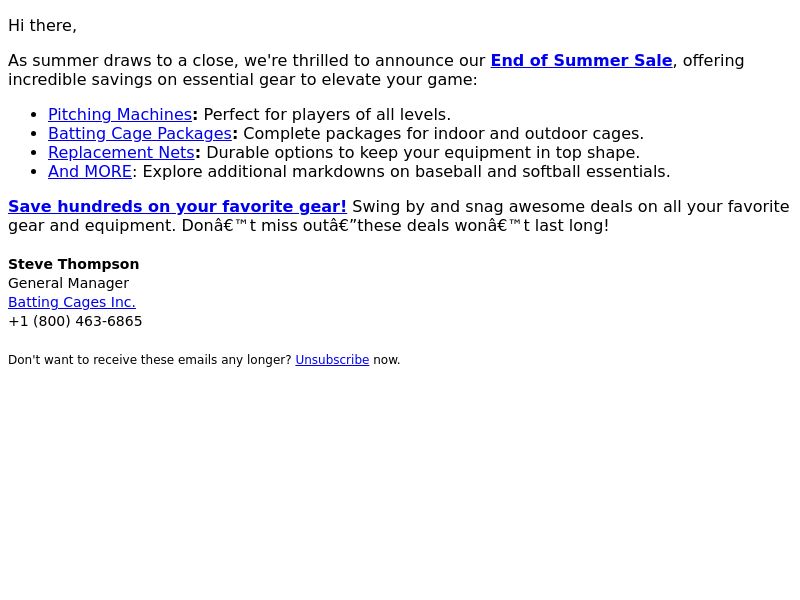
Task: Click the phone number +1 (800) 463-6865
Action: (75, 321)
